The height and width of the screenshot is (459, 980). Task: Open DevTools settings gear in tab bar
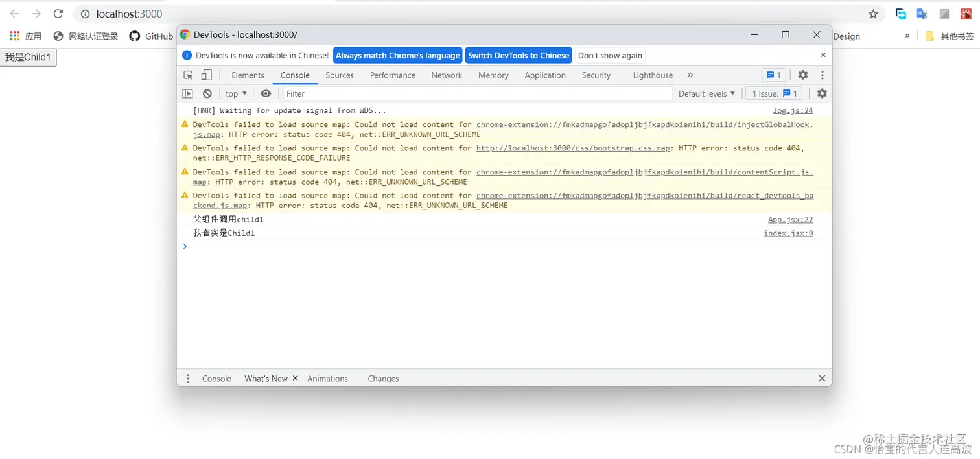802,75
